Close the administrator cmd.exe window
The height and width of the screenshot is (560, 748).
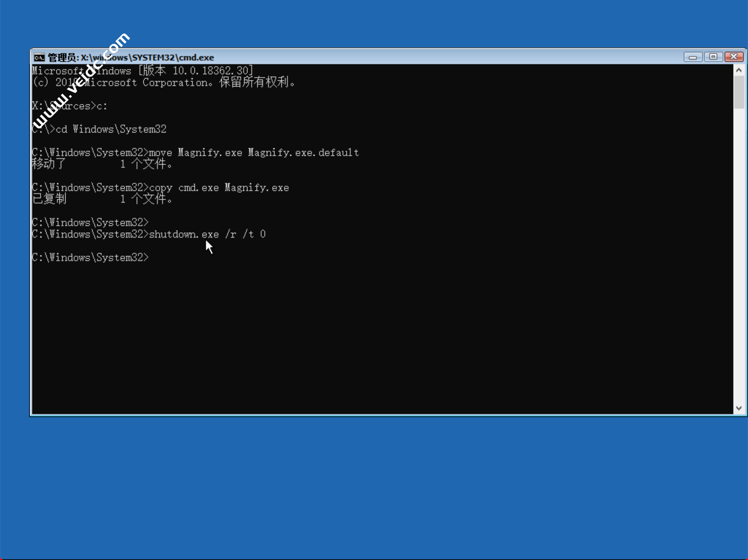click(734, 57)
